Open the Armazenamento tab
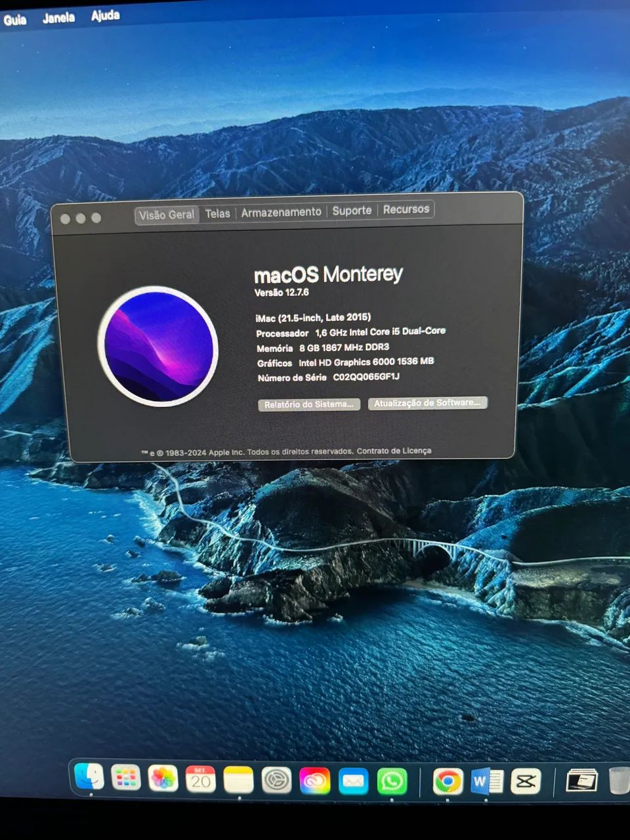The height and width of the screenshot is (840, 630). 281,212
